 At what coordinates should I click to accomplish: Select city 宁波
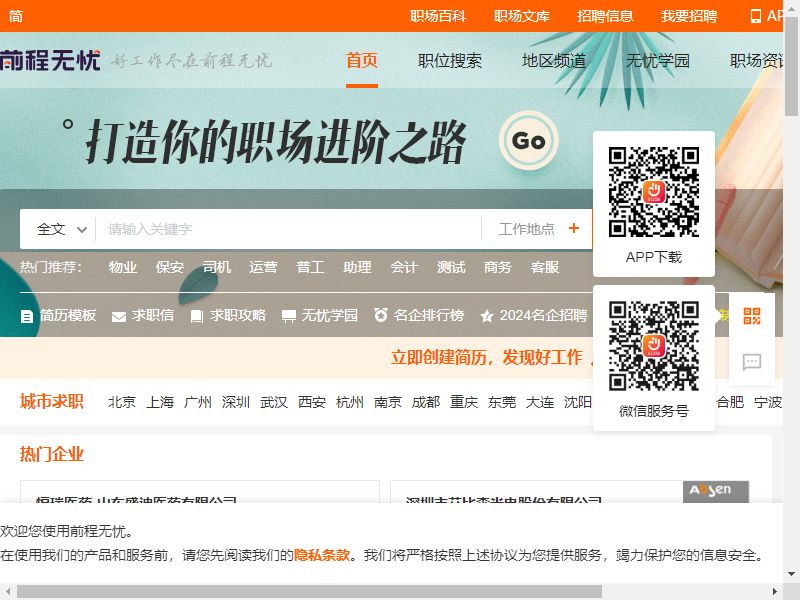click(x=768, y=402)
